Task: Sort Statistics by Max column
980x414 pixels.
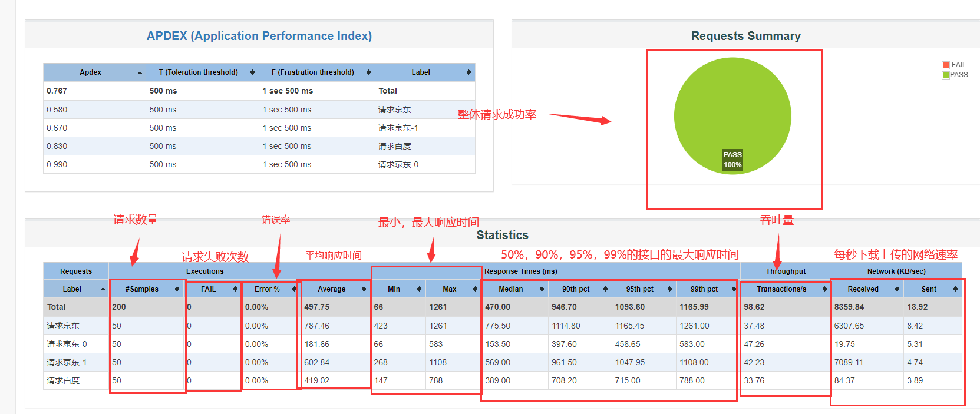Action: click(x=453, y=289)
